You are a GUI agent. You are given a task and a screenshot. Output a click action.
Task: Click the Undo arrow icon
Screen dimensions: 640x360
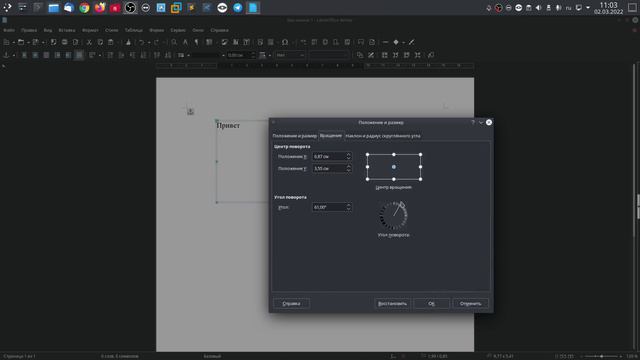click(141, 42)
